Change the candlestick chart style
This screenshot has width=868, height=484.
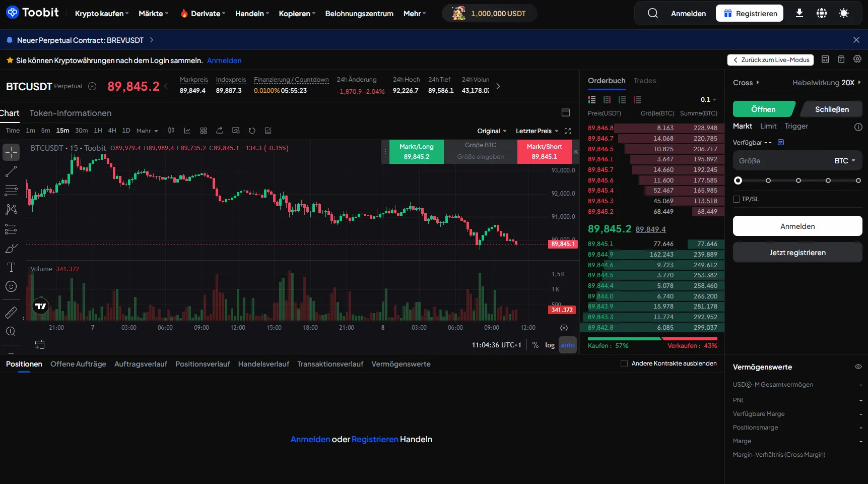171,131
